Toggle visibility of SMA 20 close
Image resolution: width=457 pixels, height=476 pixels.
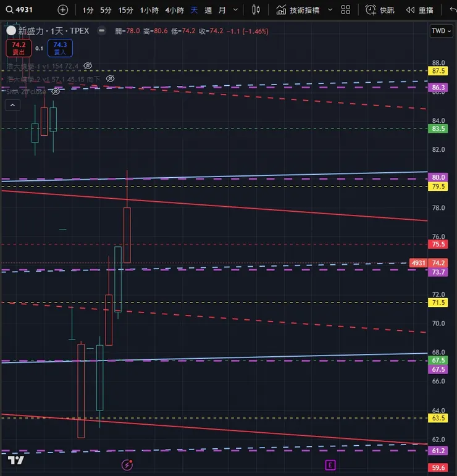pos(56,91)
